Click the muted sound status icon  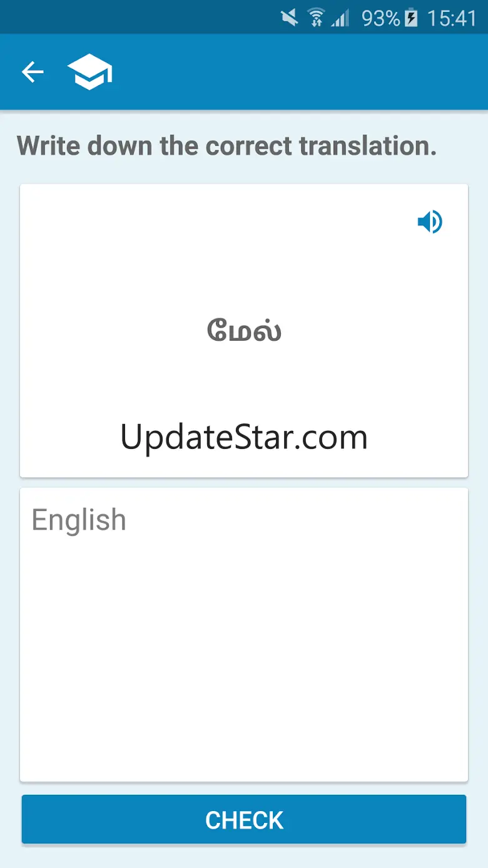pos(289,18)
